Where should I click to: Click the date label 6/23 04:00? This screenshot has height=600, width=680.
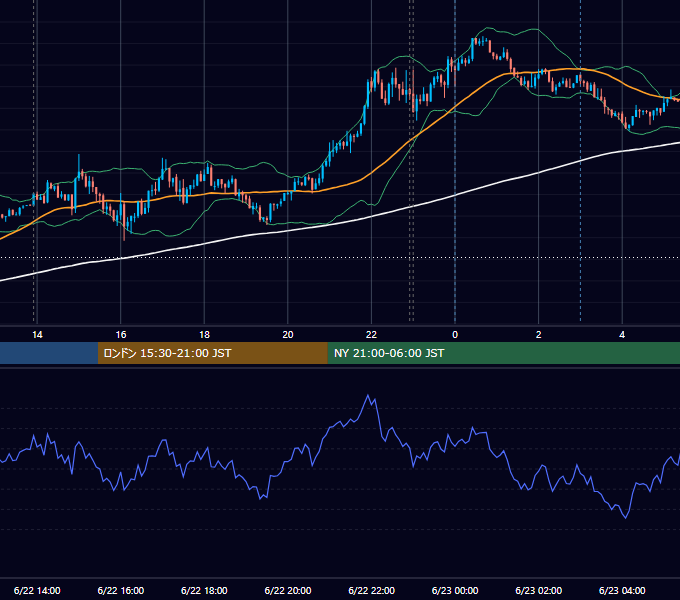coord(622,590)
